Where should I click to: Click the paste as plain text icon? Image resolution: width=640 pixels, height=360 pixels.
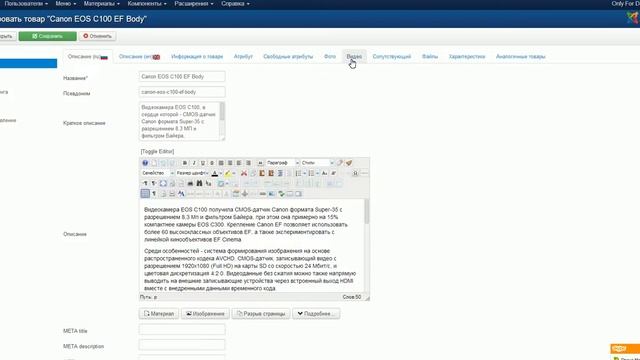pos(271,173)
